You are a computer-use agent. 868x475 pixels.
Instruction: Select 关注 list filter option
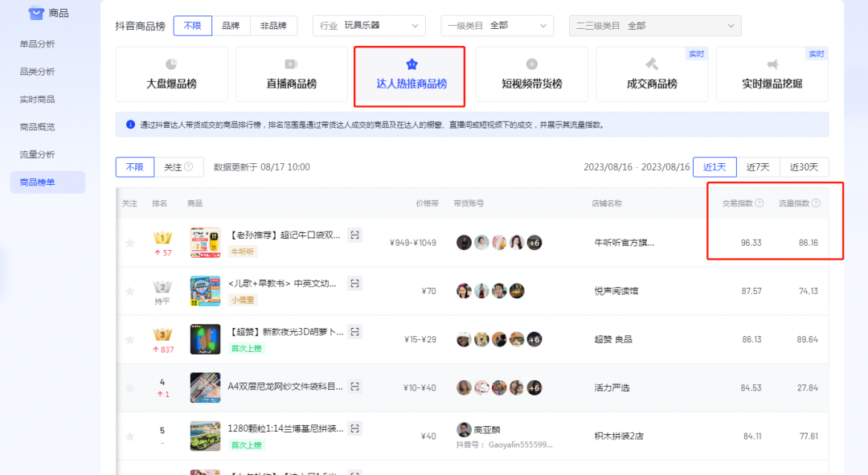pyautogui.click(x=178, y=166)
